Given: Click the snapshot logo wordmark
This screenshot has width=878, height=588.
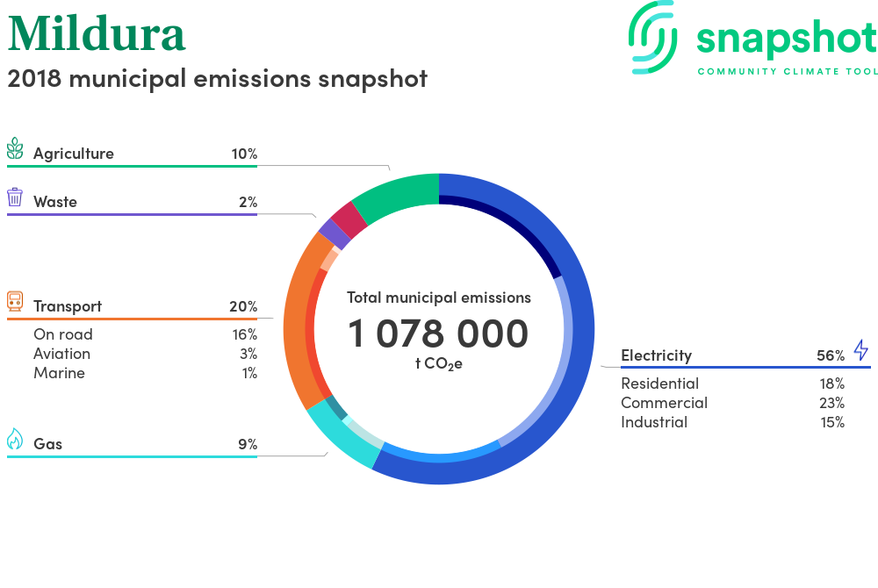Looking at the screenshot, I should tap(787, 39).
